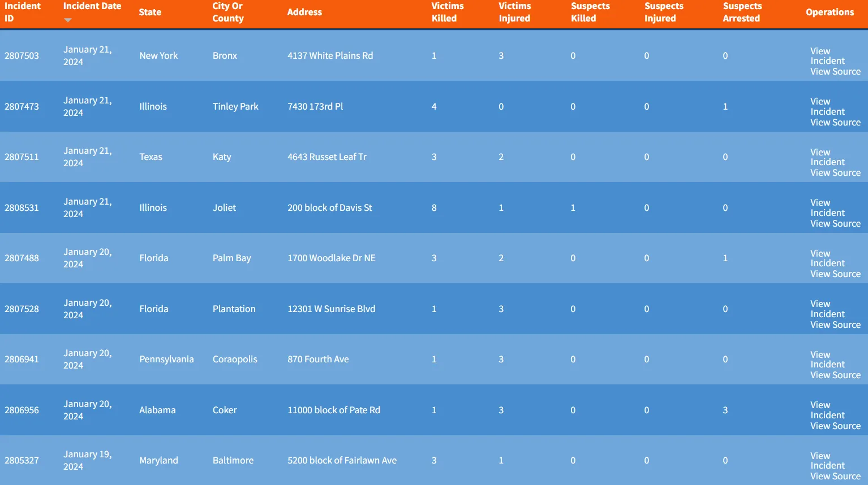The height and width of the screenshot is (485, 868).
Task: View Incident for Baltimore row
Action: [x=827, y=461]
